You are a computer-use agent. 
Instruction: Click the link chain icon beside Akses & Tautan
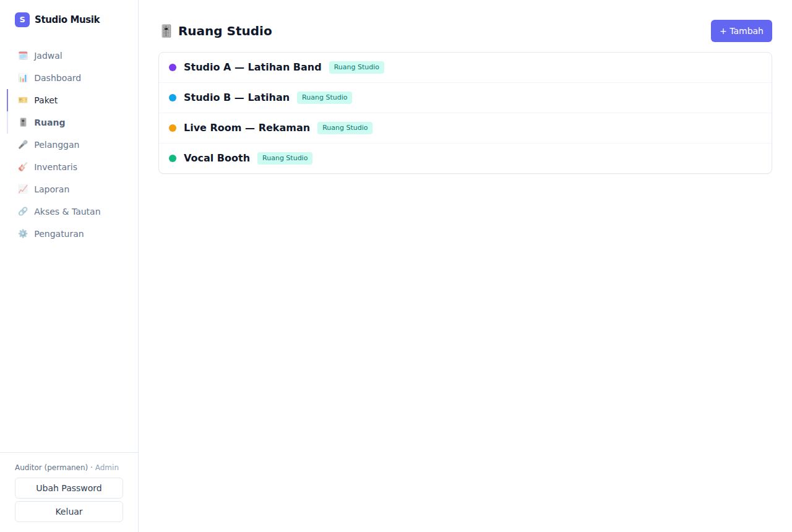tap(23, 212)
